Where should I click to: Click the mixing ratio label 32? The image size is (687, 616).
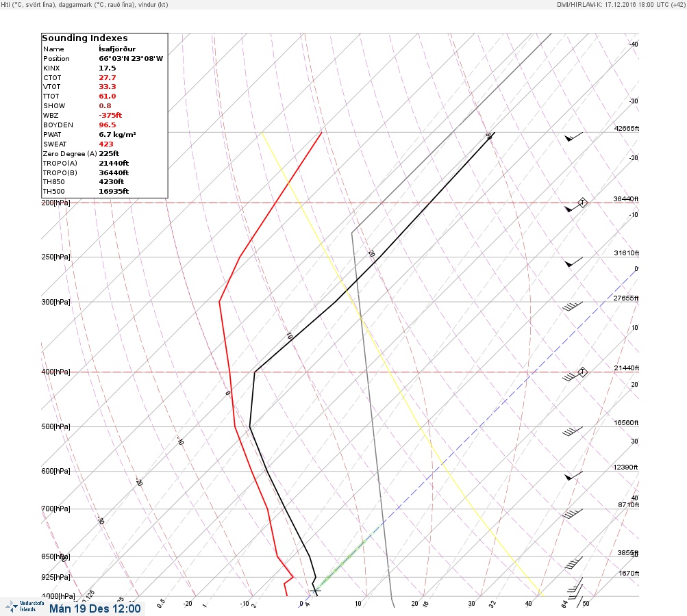click(x=492, y=604)
